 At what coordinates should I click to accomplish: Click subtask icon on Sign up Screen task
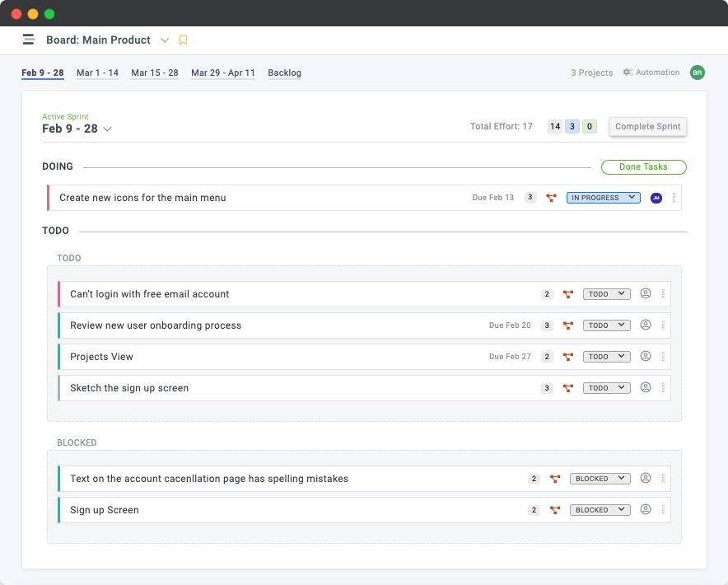coord(555,510)
